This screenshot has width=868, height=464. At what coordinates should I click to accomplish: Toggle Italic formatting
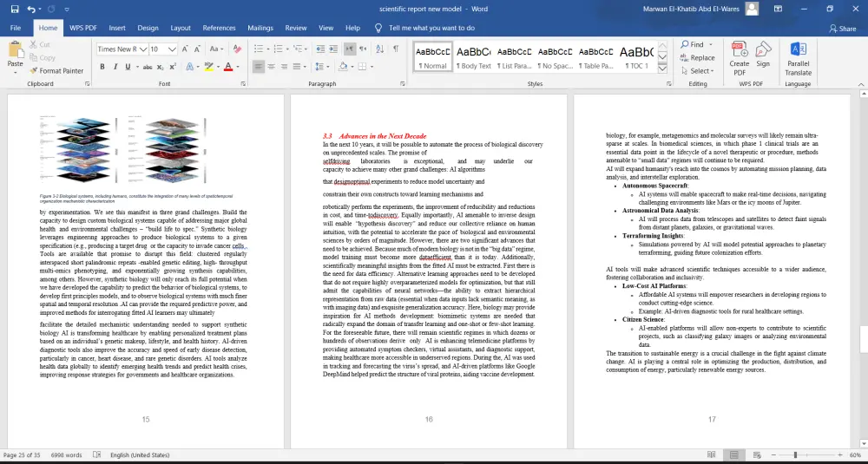point(115,67)
